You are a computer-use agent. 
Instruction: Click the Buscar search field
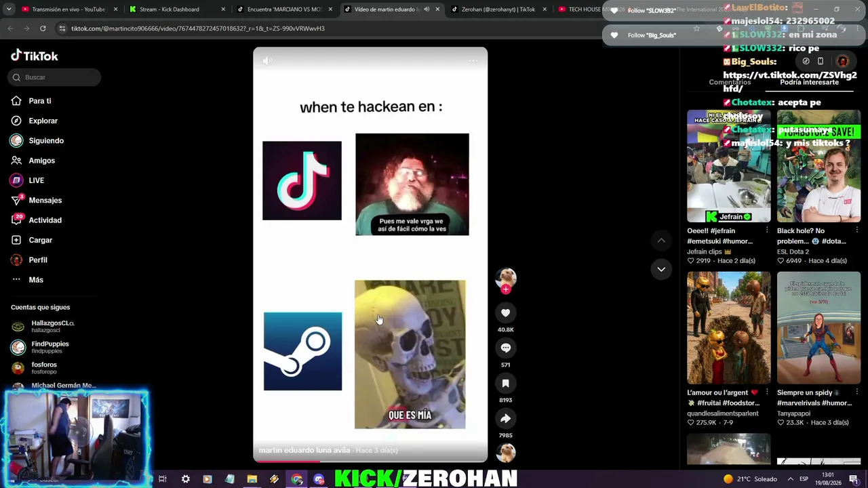(55, 77)
